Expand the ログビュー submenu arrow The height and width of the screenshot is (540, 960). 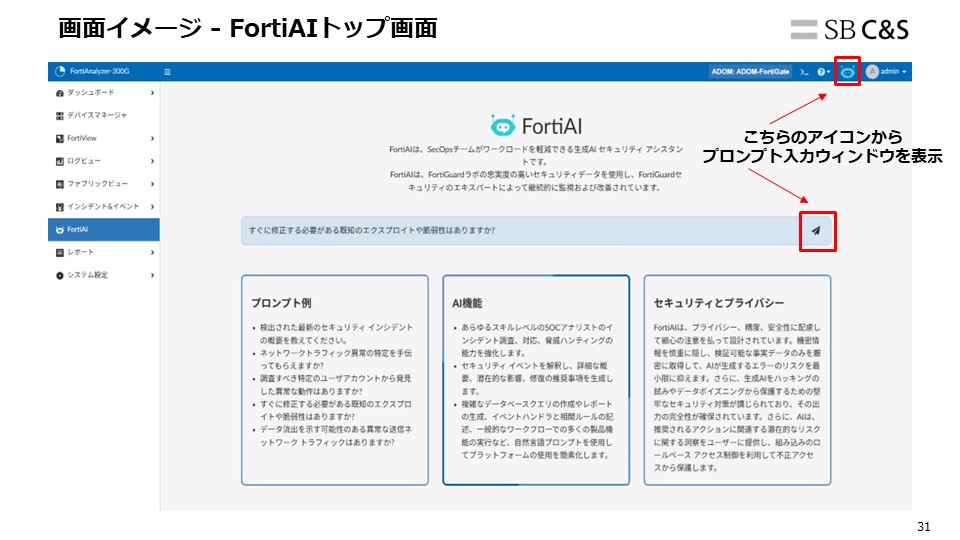click(152, 161)
